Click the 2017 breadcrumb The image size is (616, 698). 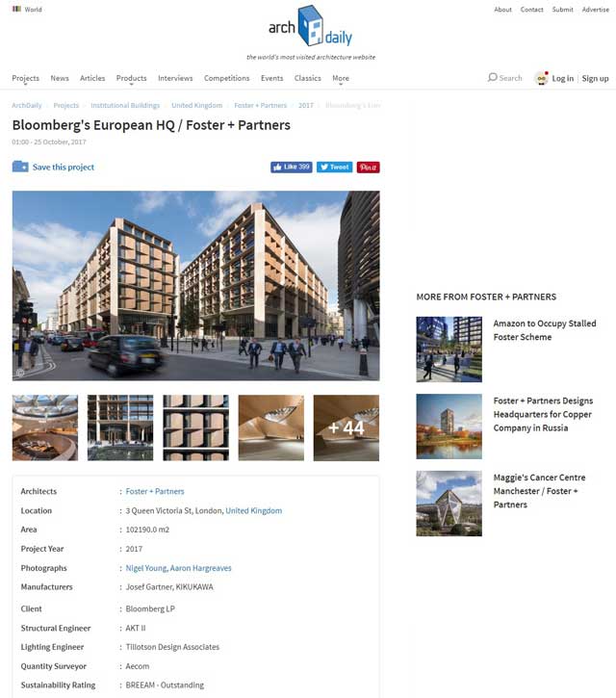coord(306,106)
